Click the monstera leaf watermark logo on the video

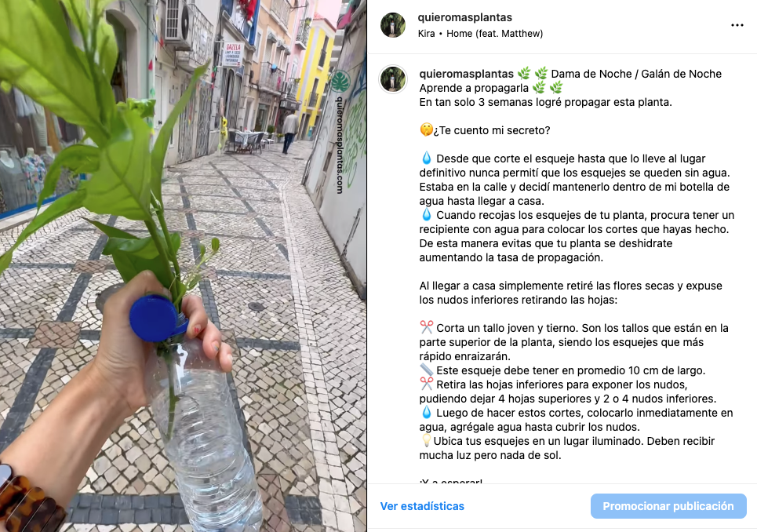tap(340, 82)
